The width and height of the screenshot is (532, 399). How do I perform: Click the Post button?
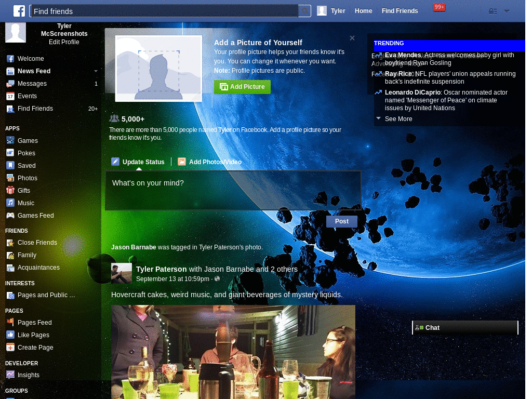point(342,221)
